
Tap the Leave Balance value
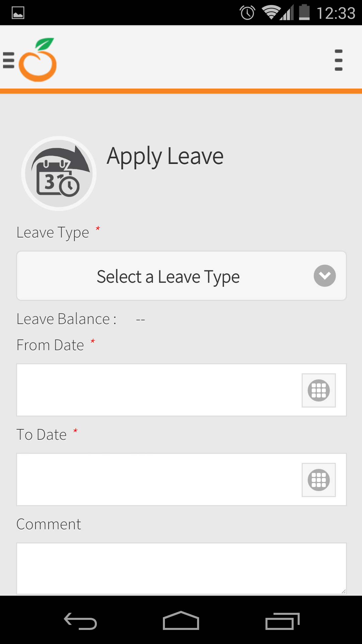tap(140, 320)
